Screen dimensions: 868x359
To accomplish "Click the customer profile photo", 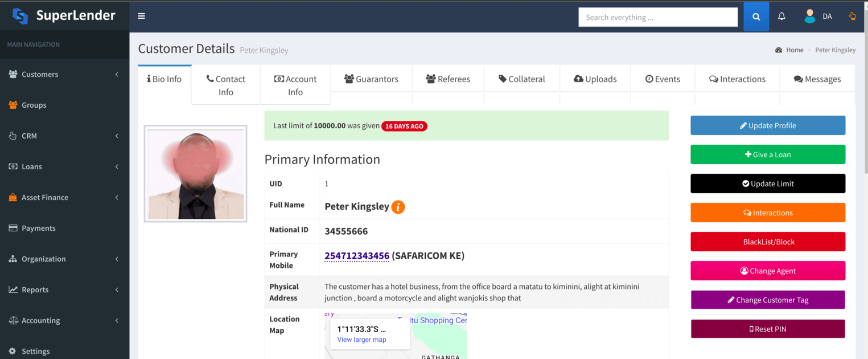I will point(195,173).
